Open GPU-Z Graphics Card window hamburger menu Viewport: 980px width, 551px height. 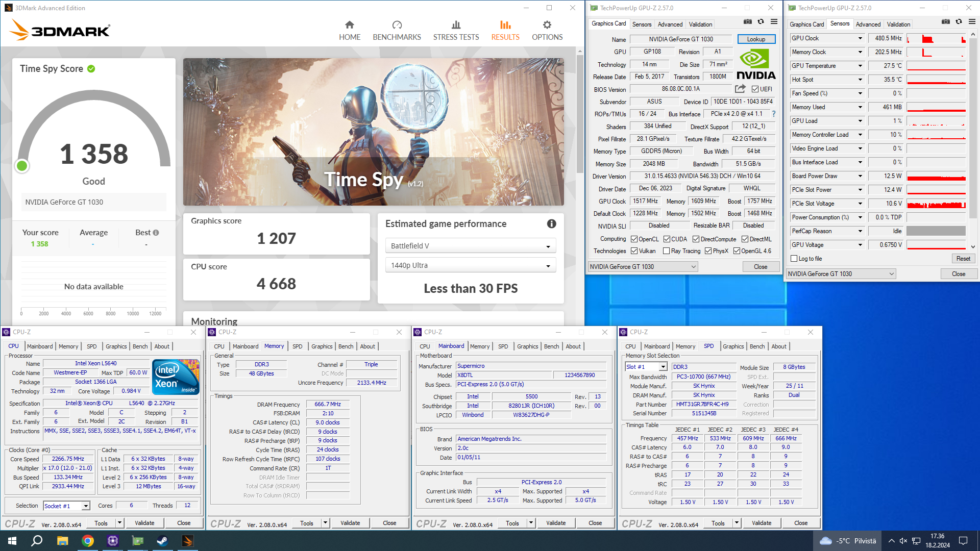pos(774,21)
